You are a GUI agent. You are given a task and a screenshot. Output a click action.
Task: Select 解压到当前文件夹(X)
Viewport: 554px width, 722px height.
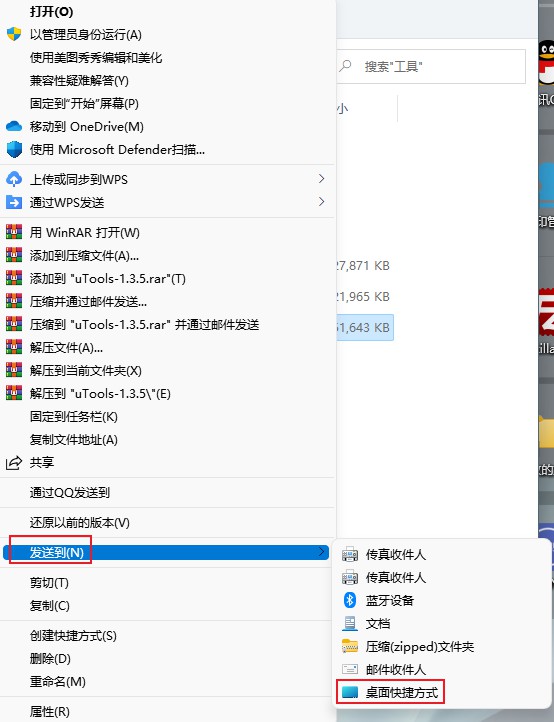[x=86, y=371]
